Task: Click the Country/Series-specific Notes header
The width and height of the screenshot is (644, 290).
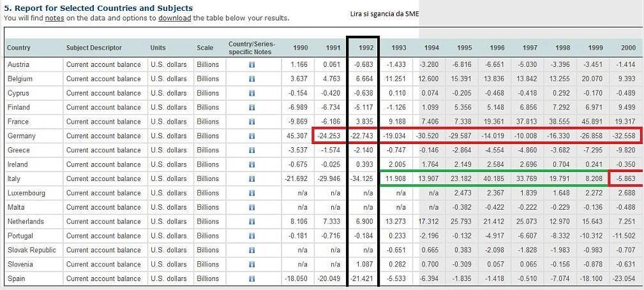Action: click(252, 48)
